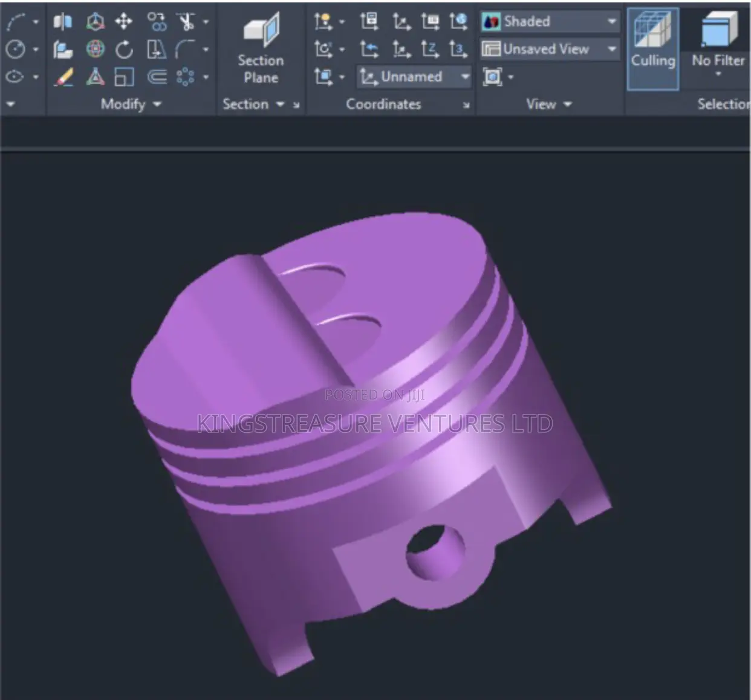Open the Section panel dialog launcher arrow
Screen dimensions: 751x700
tap(296, 105)
